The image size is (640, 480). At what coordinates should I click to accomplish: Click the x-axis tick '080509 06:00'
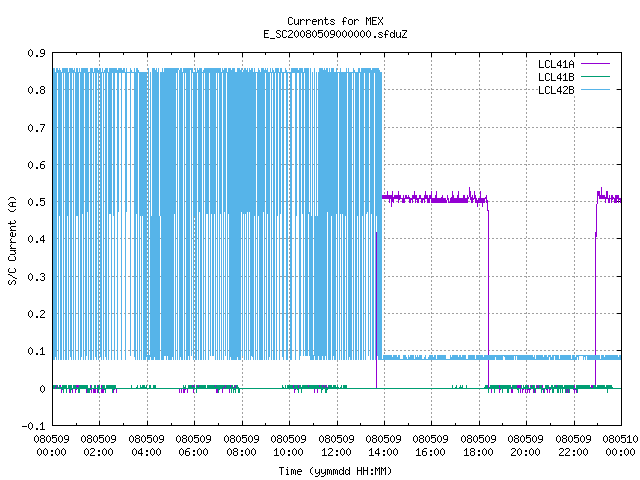[193, 445]
